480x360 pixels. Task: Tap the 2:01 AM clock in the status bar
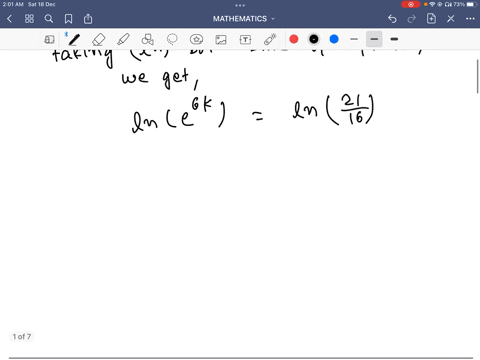pos(13,4)
